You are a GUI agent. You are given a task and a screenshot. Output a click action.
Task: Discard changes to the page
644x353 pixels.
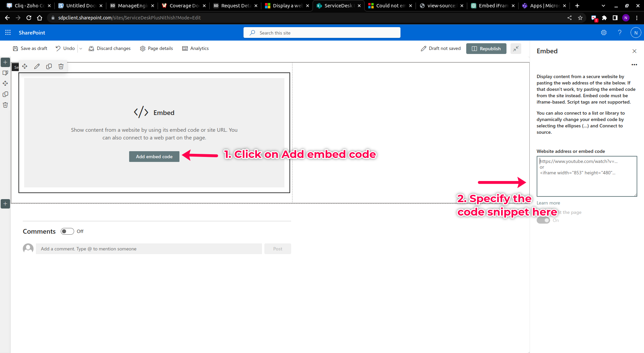click(x=110, y=49)
